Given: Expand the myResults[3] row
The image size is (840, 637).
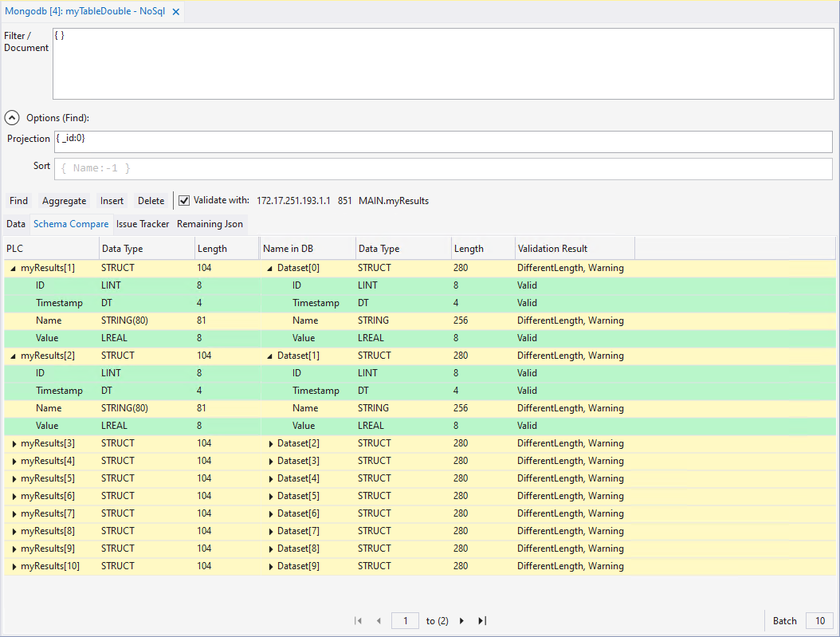Looking at the screenshot, I should click(x=14, y=443).
